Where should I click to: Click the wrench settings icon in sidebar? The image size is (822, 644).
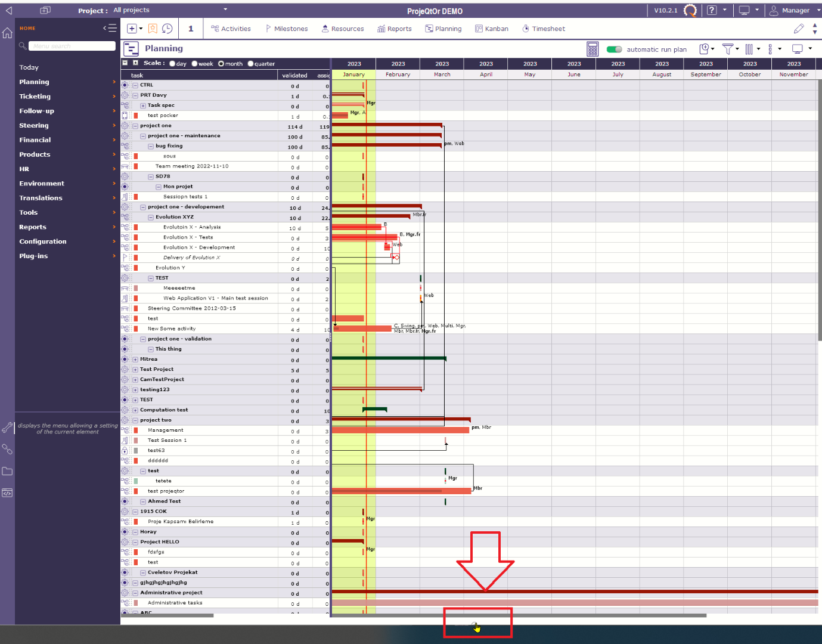(7, 428)
